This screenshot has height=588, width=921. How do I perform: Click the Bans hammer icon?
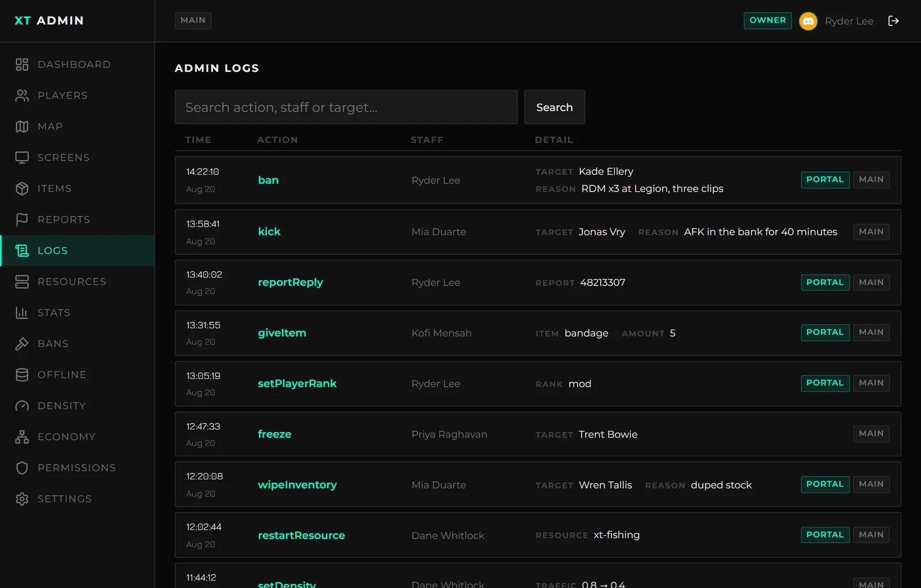click(x=22, y=344)
